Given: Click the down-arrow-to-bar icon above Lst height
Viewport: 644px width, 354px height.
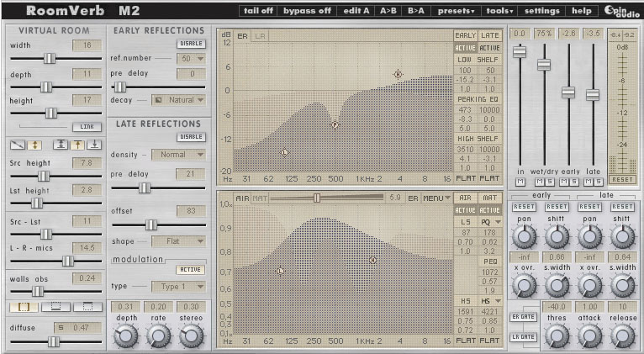Looking at the screenshot, I should click(94, 145).
